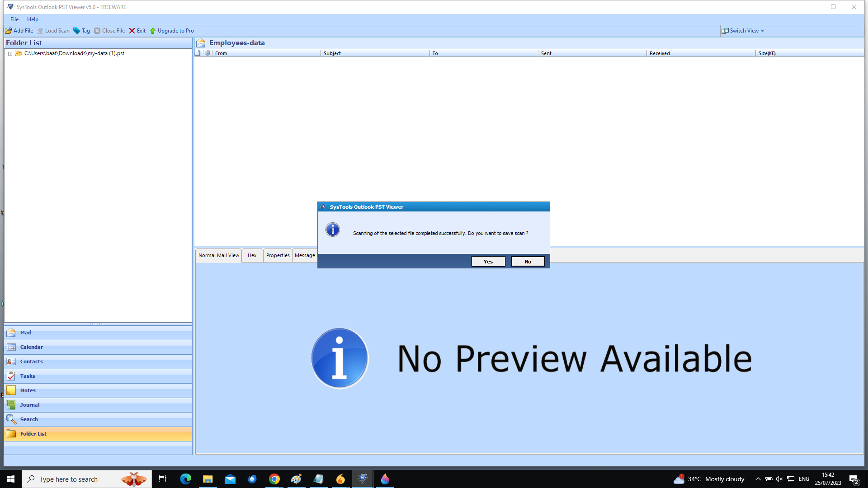Image resolution: width=868 pixels, height=488 pixels.
Task: Click the muted volume tray icon
Action: tap(779, 479)
